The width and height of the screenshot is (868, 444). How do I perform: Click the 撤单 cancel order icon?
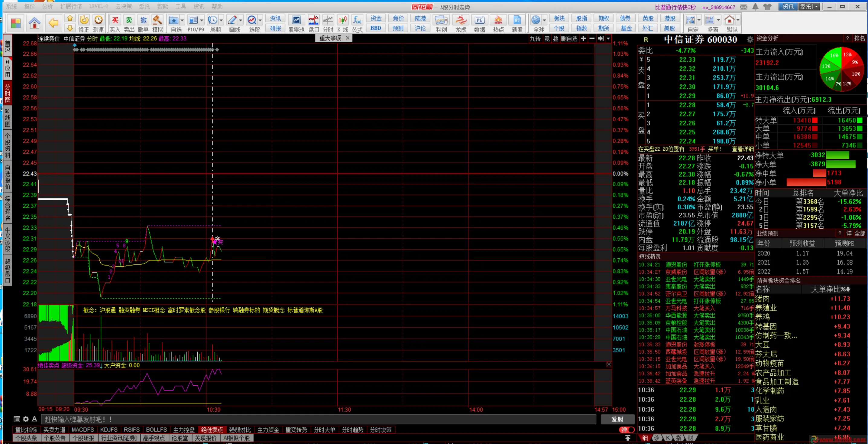pyautogui.click(x=143, y=23)
